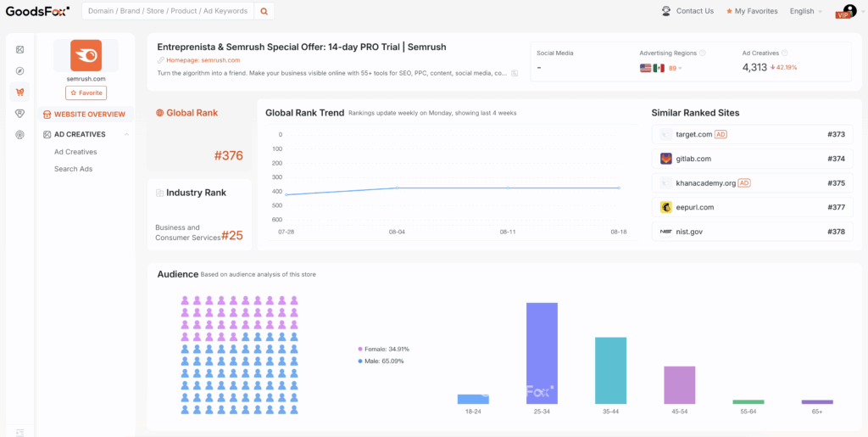Click the Industry Rank building icon

coord(160,193)
